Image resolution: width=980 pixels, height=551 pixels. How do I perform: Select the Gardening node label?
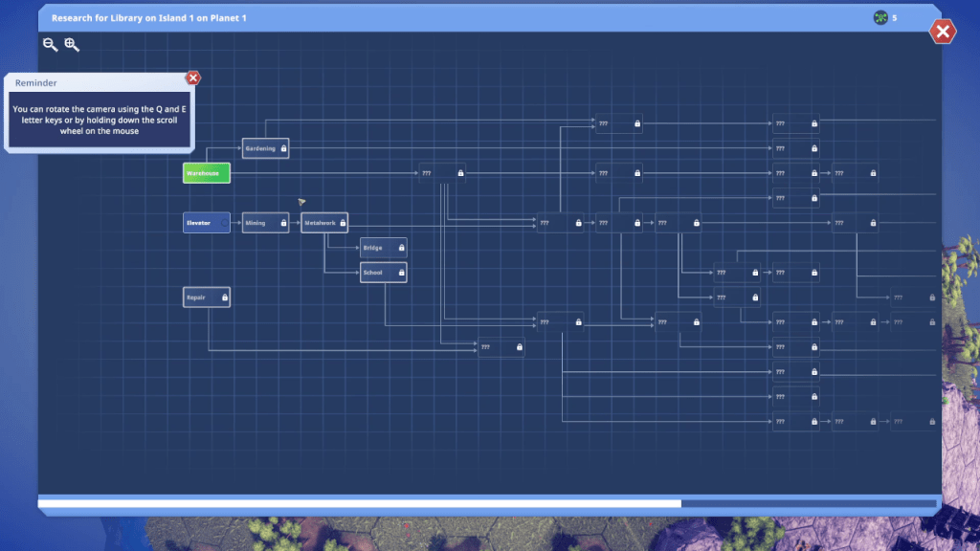pos(259,149)
